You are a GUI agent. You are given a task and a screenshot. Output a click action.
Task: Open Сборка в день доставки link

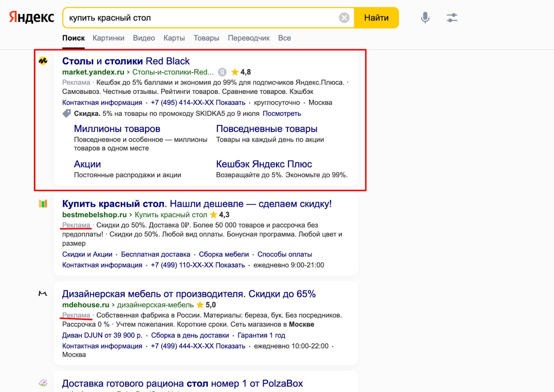point(190,335)
